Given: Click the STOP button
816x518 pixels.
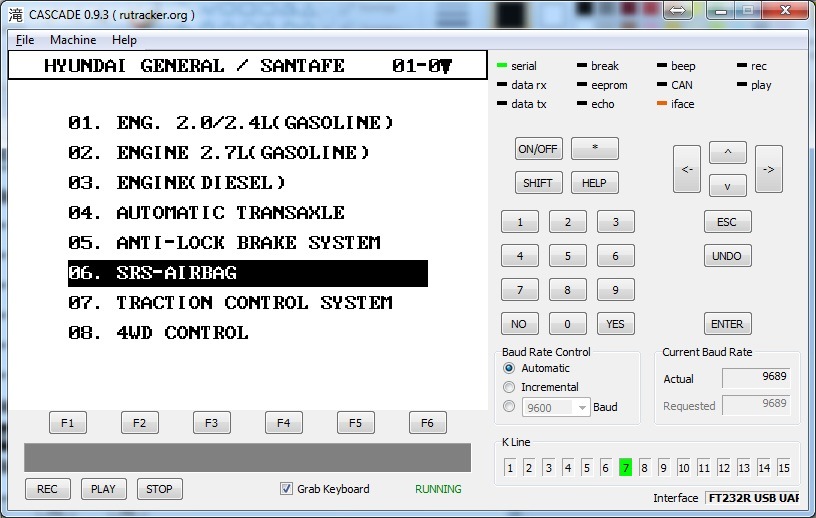Looking at the screenshot, I should pos(159,489).
